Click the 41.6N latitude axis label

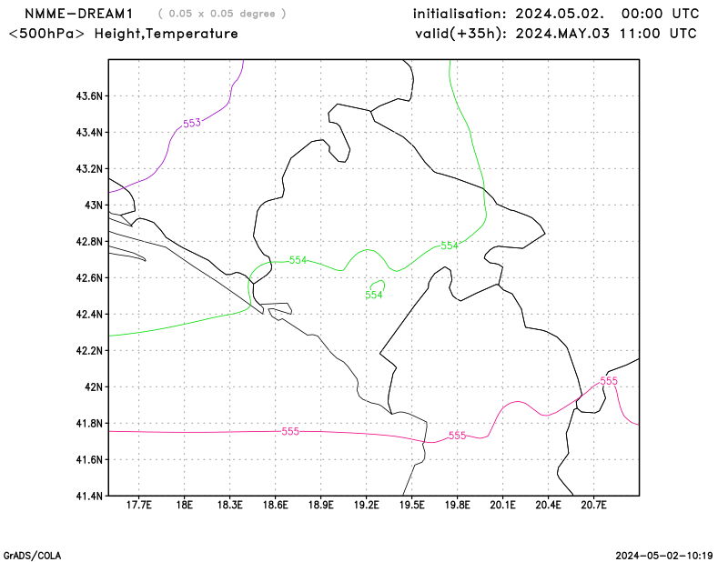(x=89, y=460)
